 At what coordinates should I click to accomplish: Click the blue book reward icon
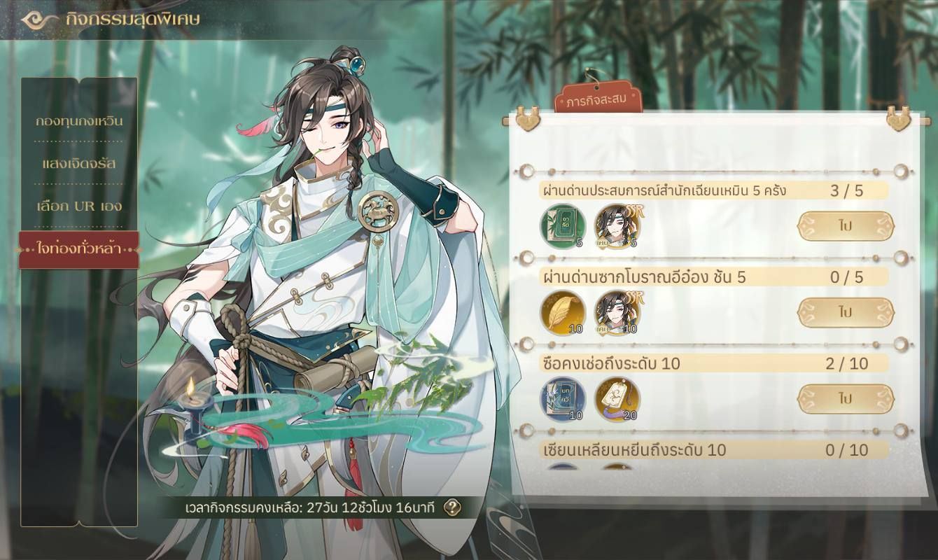pos(562,399)
